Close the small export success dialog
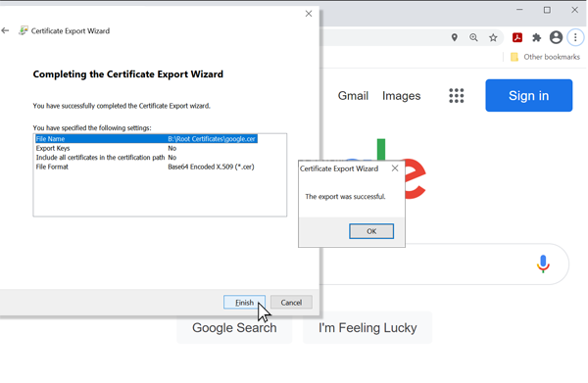 coord(395,168)
